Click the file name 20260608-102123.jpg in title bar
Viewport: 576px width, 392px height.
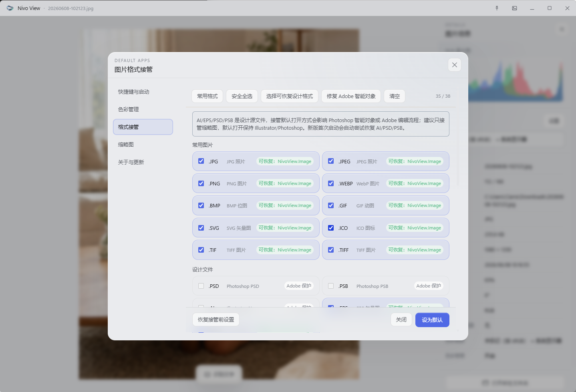pos(71,8)
